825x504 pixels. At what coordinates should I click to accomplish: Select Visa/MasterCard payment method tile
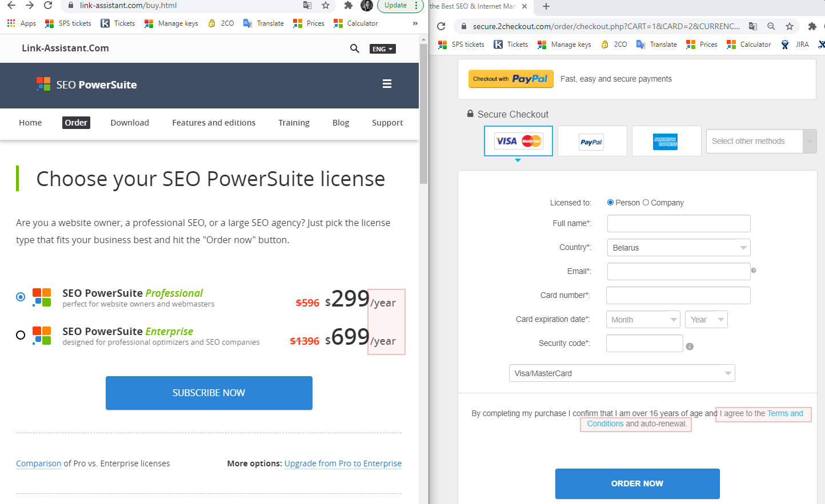[x=518, y=141]
